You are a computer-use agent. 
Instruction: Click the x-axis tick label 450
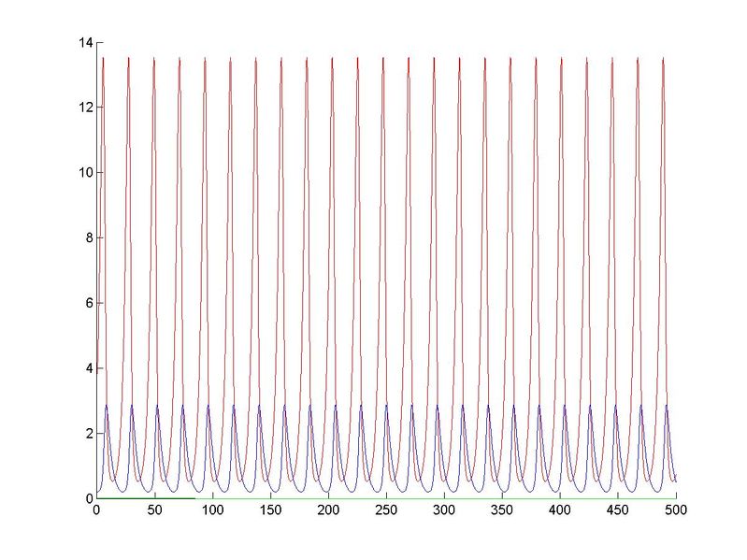click(x=617, y=511)
